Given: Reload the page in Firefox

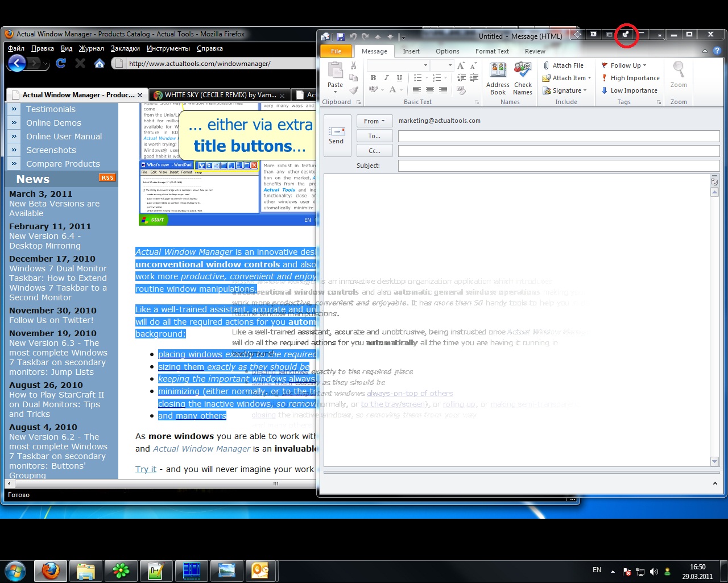Looking at the screenshot, I should coord(61,63).
